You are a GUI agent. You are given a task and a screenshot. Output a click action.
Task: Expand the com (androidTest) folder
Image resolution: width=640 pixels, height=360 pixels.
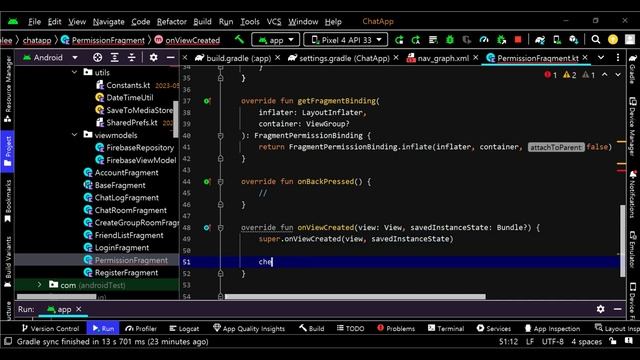coord(40,284)
